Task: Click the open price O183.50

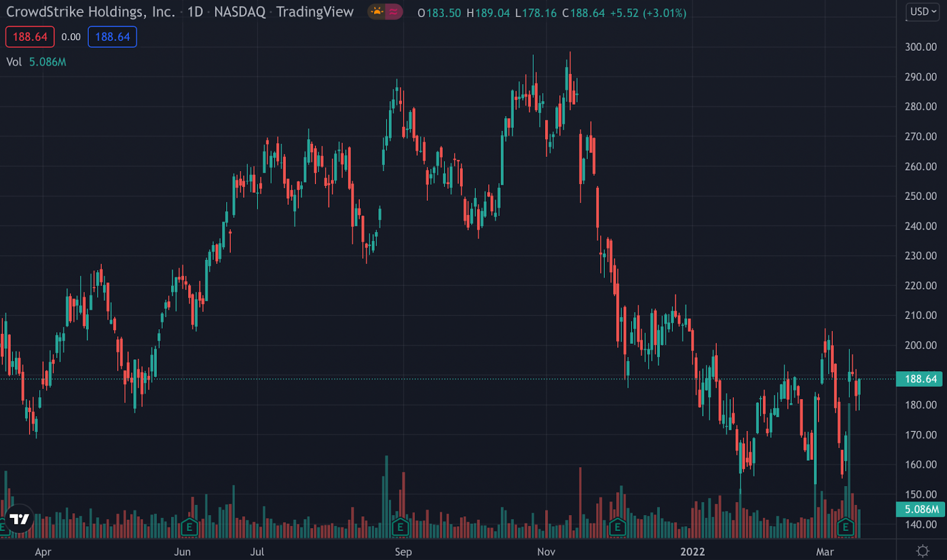Action: coord(439,13)
